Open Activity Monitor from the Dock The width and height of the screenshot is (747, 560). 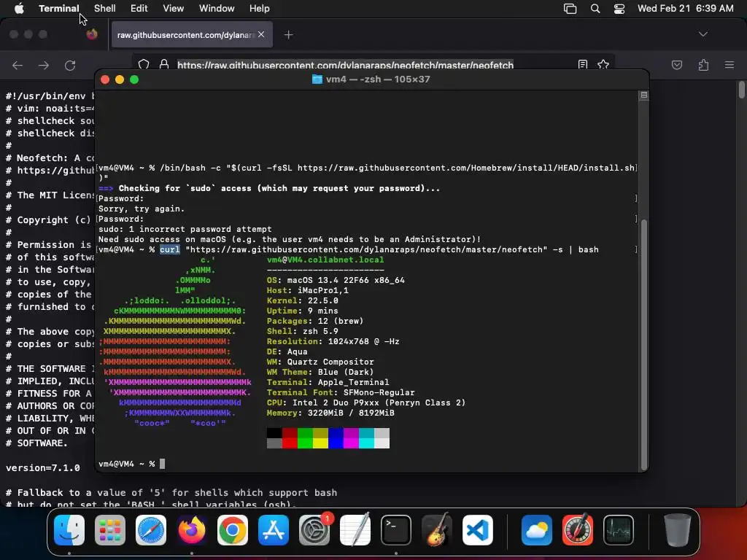(x=619, y=529)
